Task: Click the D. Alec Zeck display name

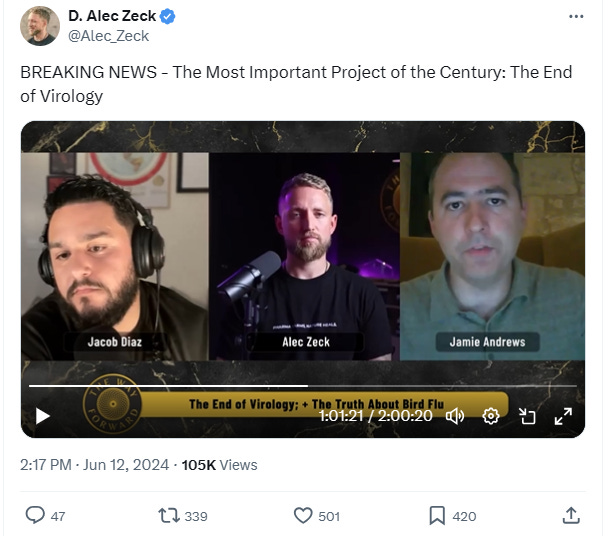Action: (x=112, y=16)
